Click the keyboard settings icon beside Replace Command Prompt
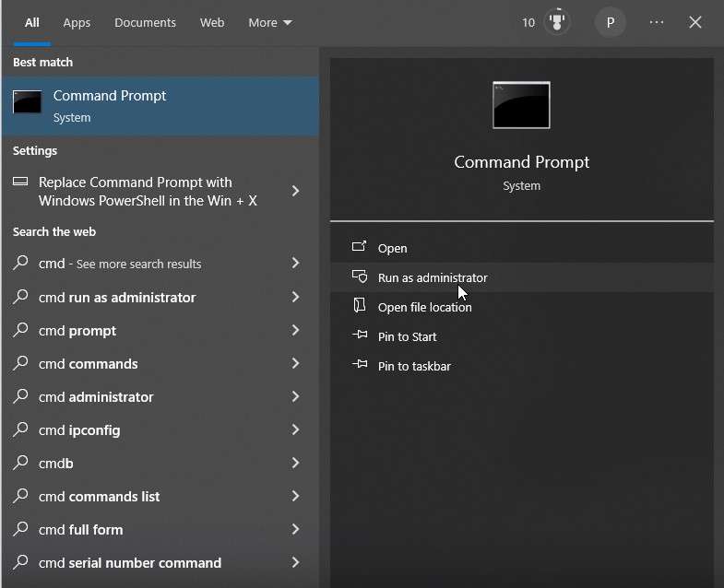 [20, 182]
